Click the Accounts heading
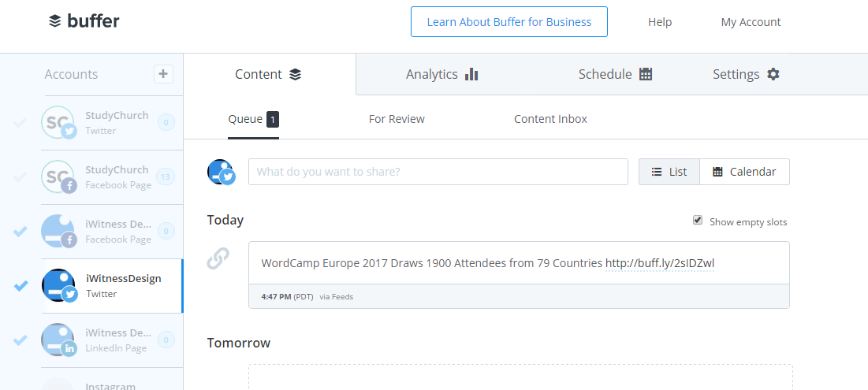The height and width of the screenshot is (390, 868). click(x=71, y=74)
